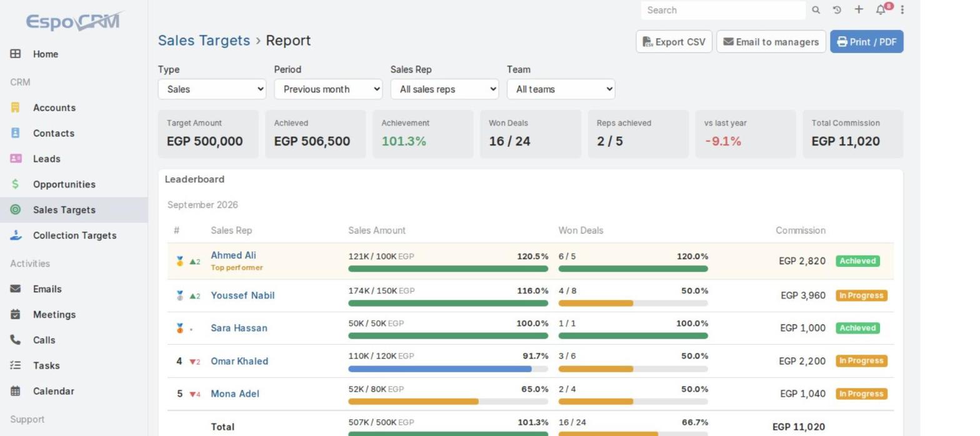Image resolution: width=980 pixels, height=436 pixels.
Task: Click the Target Amount EGP 500,000 card
Action: pos(208,134)
